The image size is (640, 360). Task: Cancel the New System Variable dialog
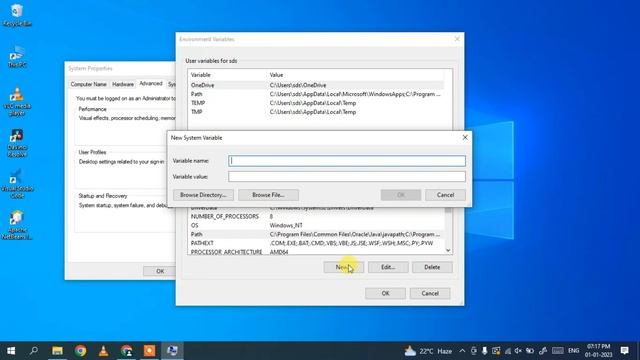(x=445, y=195)
